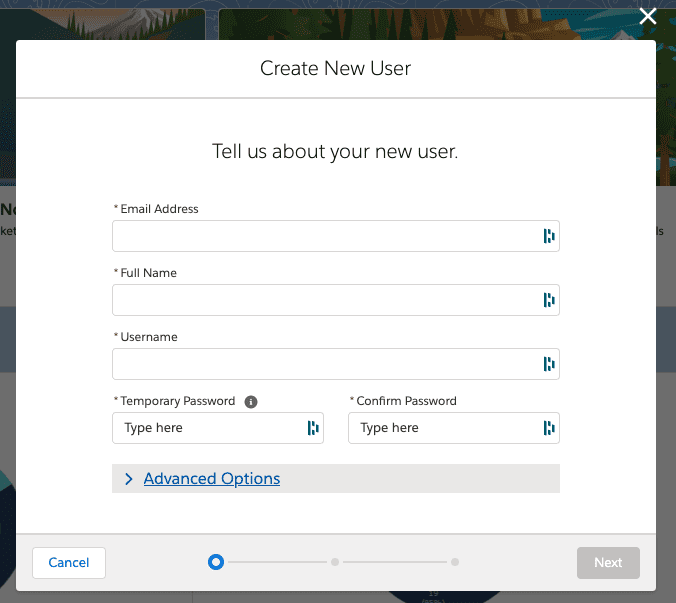Click the third progress step dot
This screenshot has width=676, height=603.
pos(455,562)
